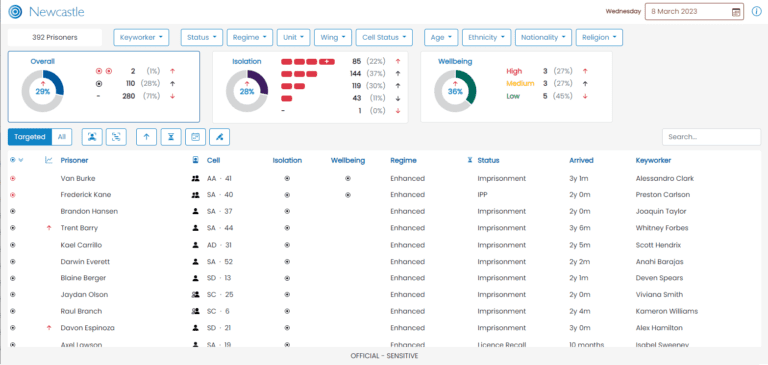Select the Overall summary card
This screenshot has height=365, width=768.
tap(104, 87)
